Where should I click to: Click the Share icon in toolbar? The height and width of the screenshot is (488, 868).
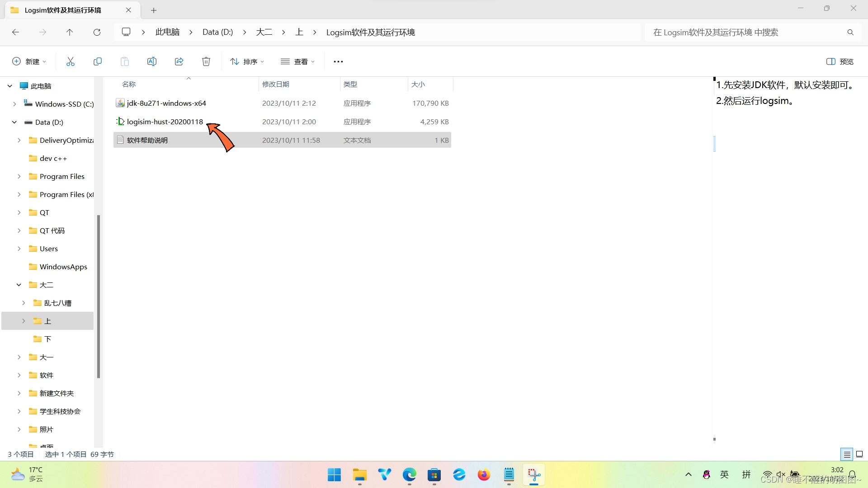click(179, 61)
